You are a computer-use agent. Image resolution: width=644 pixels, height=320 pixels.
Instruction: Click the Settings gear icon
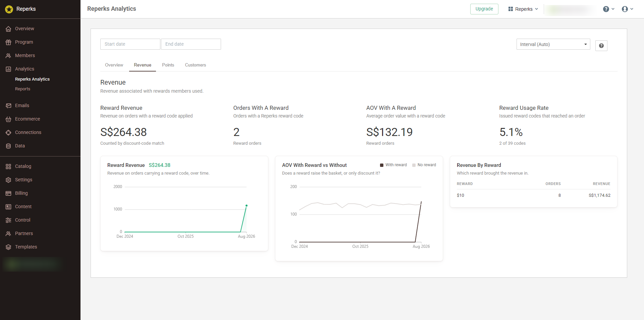8,180
